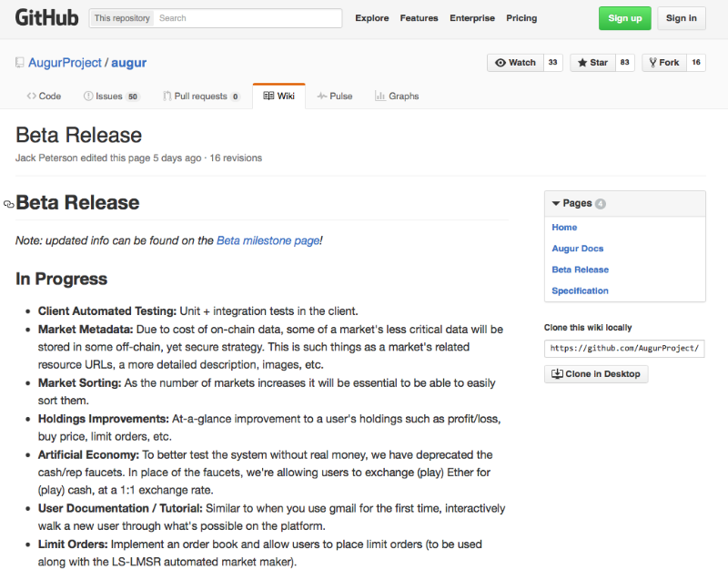
Task: Open the Issues tab
Action: pos(111,97)
